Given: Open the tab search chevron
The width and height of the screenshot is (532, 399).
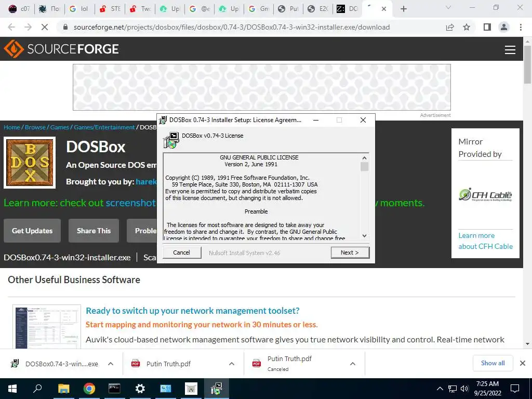Looking at the screenshot, I should click(448, 7).
